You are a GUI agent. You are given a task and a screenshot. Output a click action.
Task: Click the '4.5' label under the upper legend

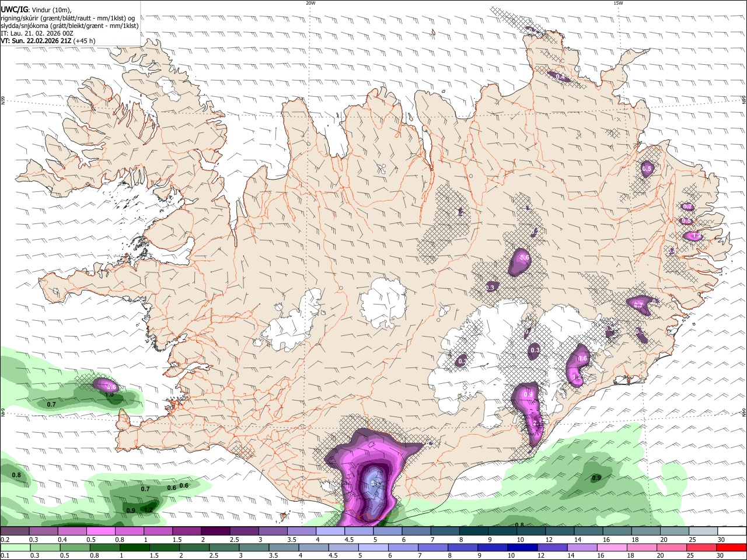[x=349, y=540]
